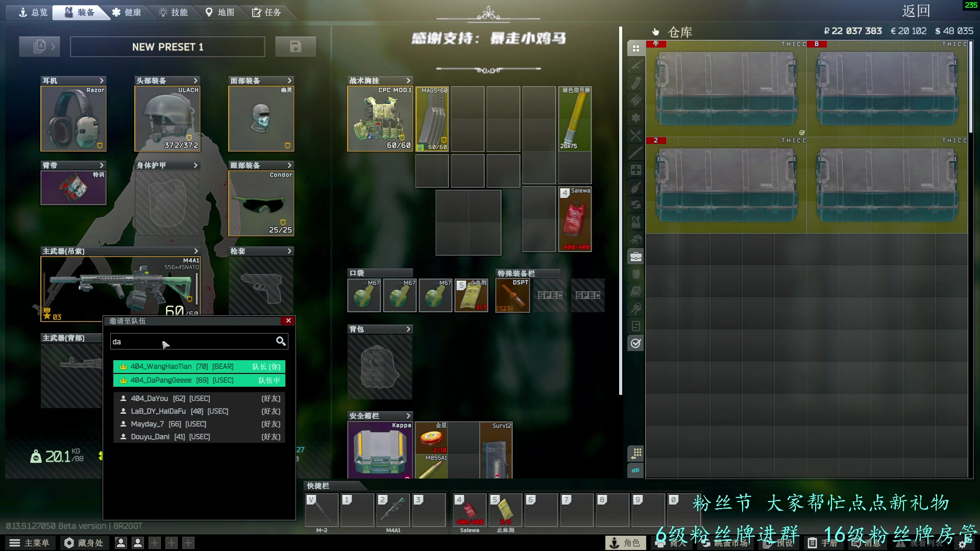Viewport: 980px width, 551px height.
Task: Filter stash by ammo rounds icon
Action: 635,101
